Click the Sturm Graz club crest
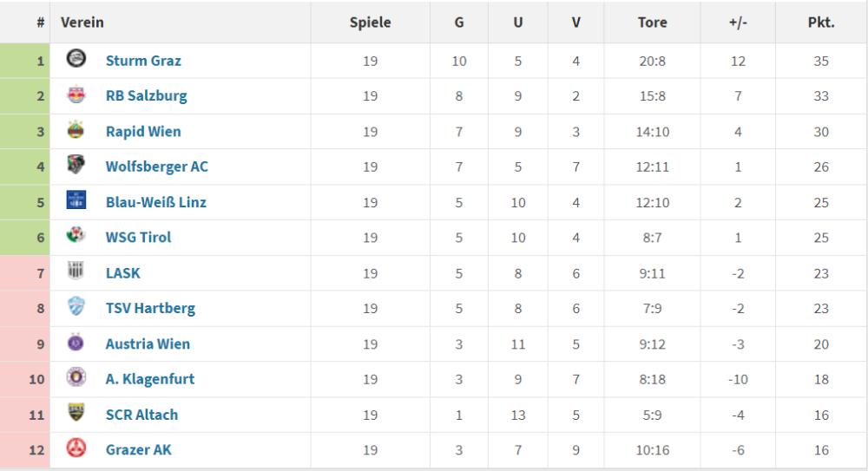This screenshot has width=868, height=471. tap(76, 60)
